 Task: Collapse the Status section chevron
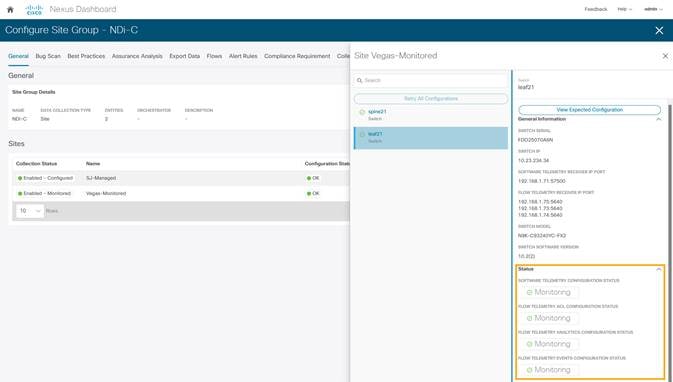pos(658,269)
